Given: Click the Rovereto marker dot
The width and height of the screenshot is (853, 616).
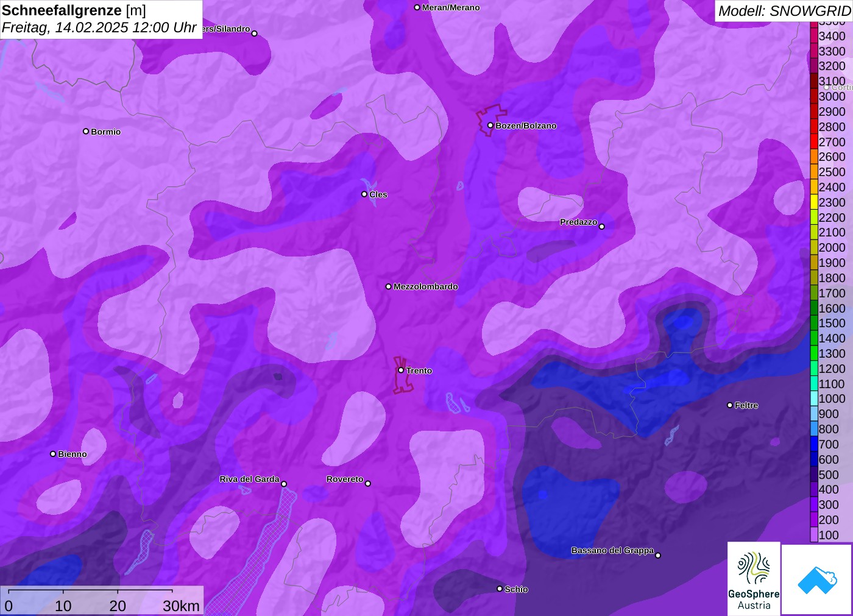Looking at the screenshot, I should point(368,484).
